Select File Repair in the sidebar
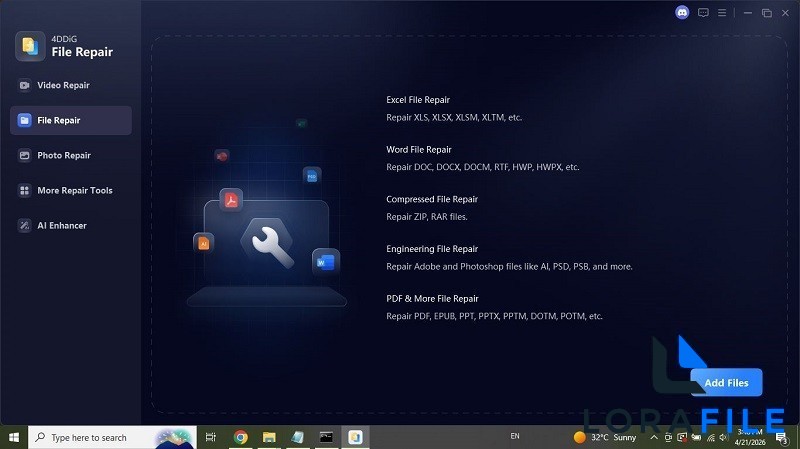 [71, 120]
